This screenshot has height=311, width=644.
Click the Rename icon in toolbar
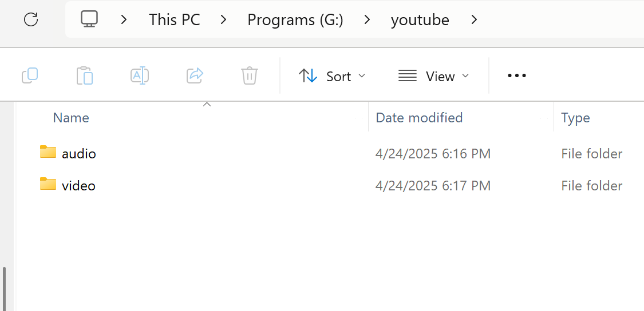click(x=140, y=75)
